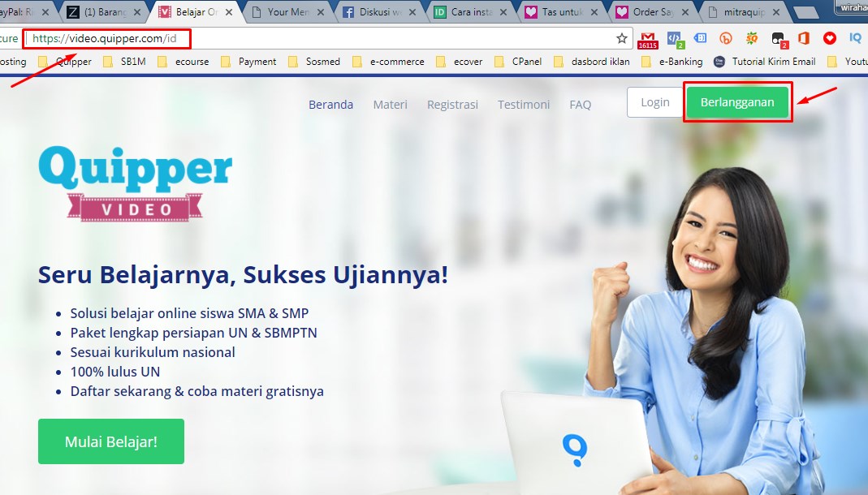
Task: Open the Materi navigation link
Action: [x=391, y=105]
